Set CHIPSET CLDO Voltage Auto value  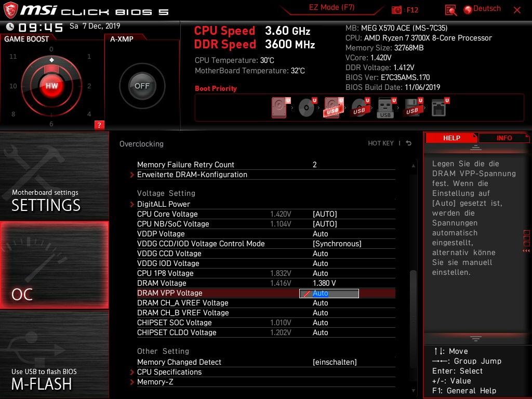pos(320,332)
